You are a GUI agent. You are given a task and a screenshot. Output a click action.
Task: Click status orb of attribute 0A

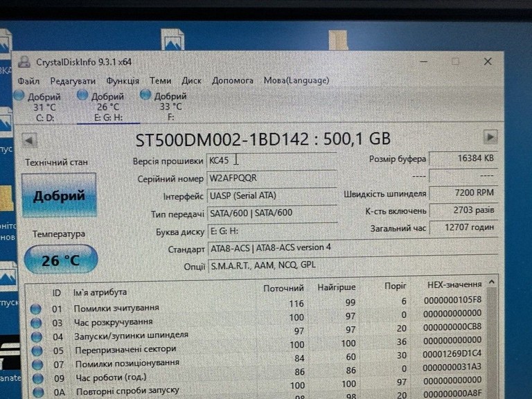coord(38,392)
